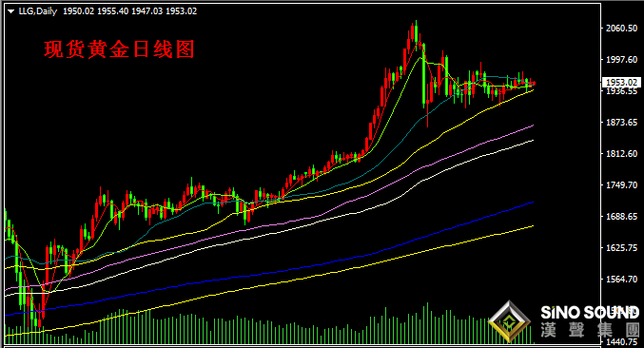This screenshot has width=644, height=348.
Task: Select the current price tag 1953.02
Action: 621,83
